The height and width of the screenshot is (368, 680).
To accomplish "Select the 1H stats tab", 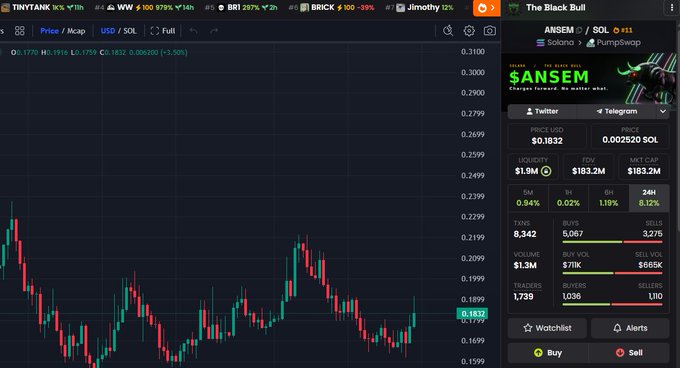I will [568, 198].
